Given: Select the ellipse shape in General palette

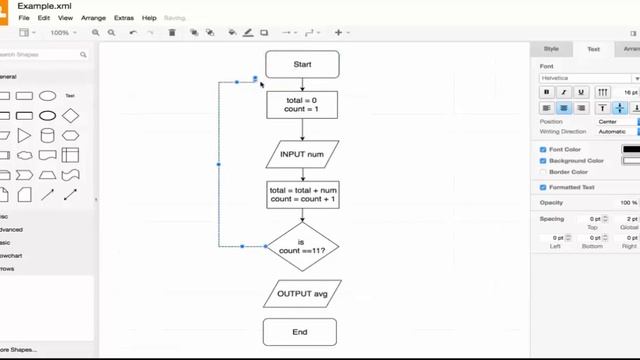Looking at the screenshot, I should 47,96.
